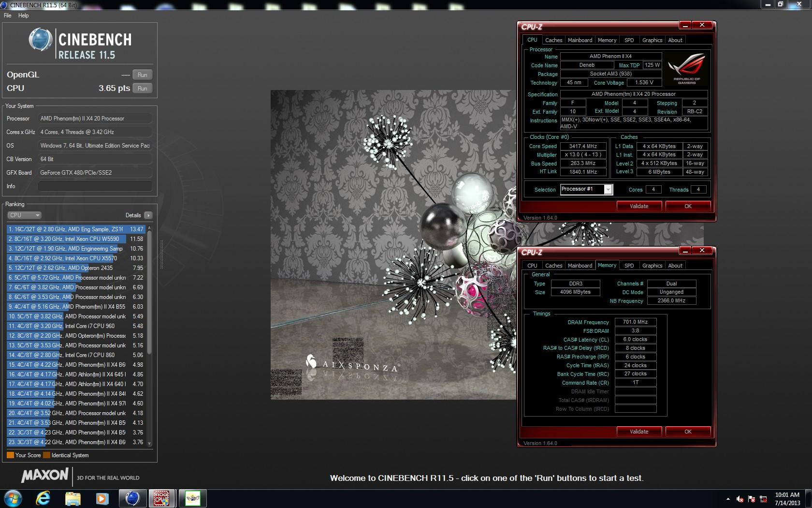The image size is (812, 508).
Task: Close the upper CPU-Z window
Action: 702,25
